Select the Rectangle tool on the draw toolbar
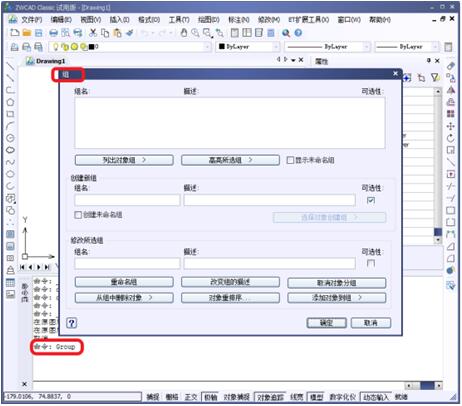The width and height of the screenshot is (462, 406). click(x=10, y=114)
